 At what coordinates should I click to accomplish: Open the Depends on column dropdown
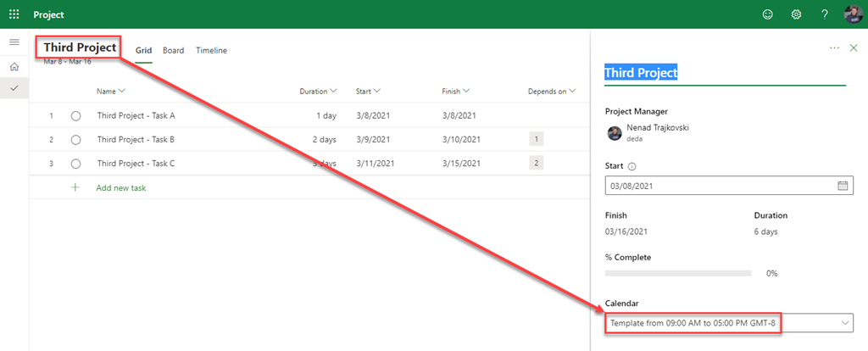click(x=551, y=91)
